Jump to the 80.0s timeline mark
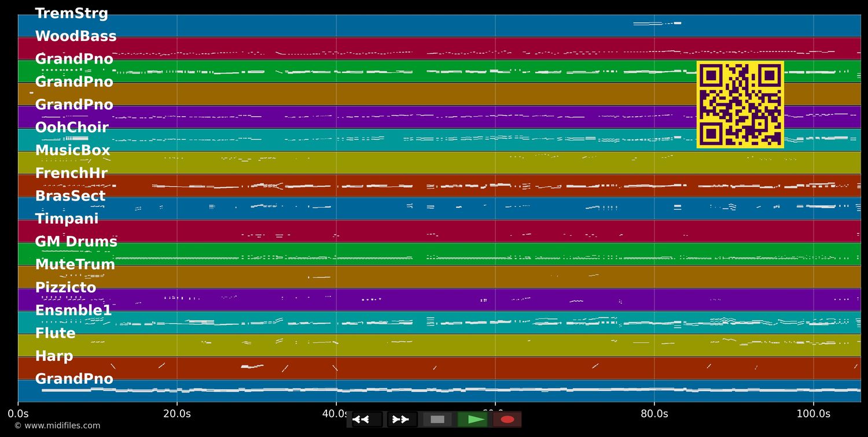868x437 pixels. click(654, 413)
